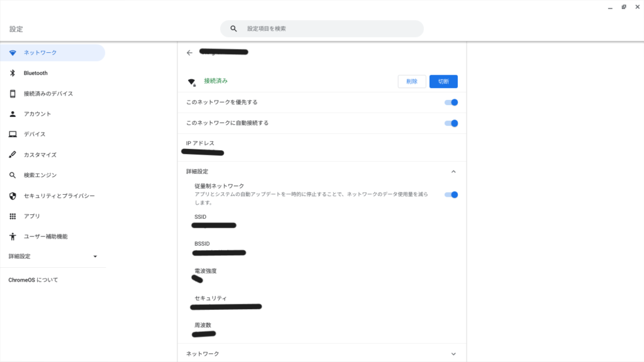Open ユーザー補助機能 in the sidebar
644x362 pixels.
45,236
